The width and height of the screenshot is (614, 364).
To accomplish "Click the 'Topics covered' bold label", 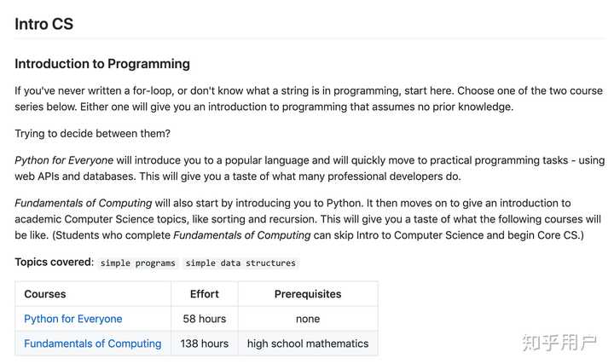I will coord(53,263).
